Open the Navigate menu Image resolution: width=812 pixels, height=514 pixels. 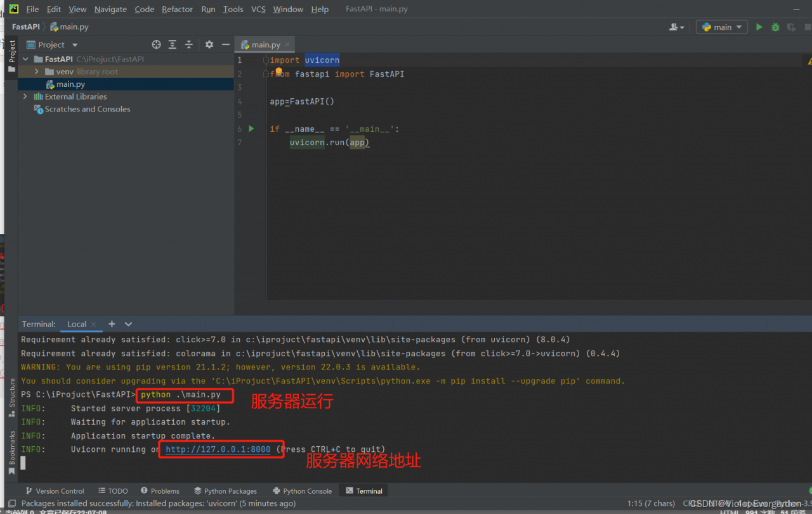[110, 9]
